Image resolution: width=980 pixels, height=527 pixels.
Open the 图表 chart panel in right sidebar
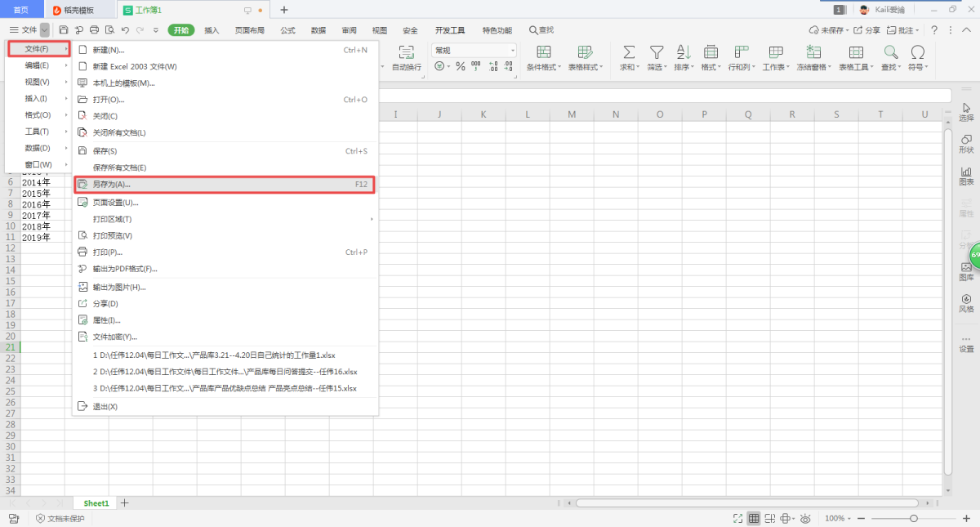point(966,176)
